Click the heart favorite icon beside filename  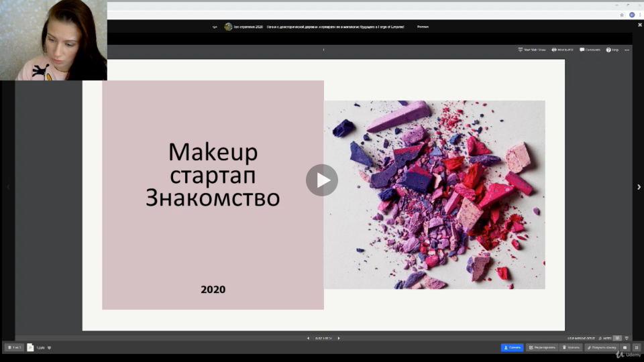[x=50, y=347]
